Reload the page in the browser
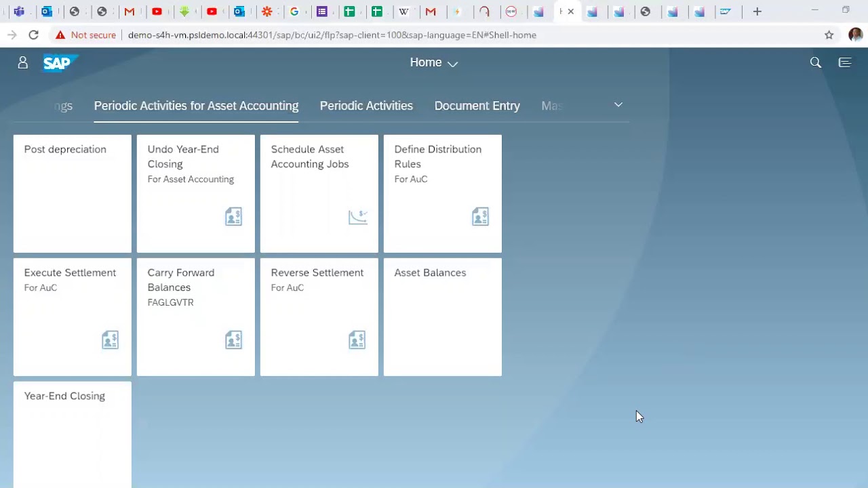The image size is (868, 488). coord(33,35)
